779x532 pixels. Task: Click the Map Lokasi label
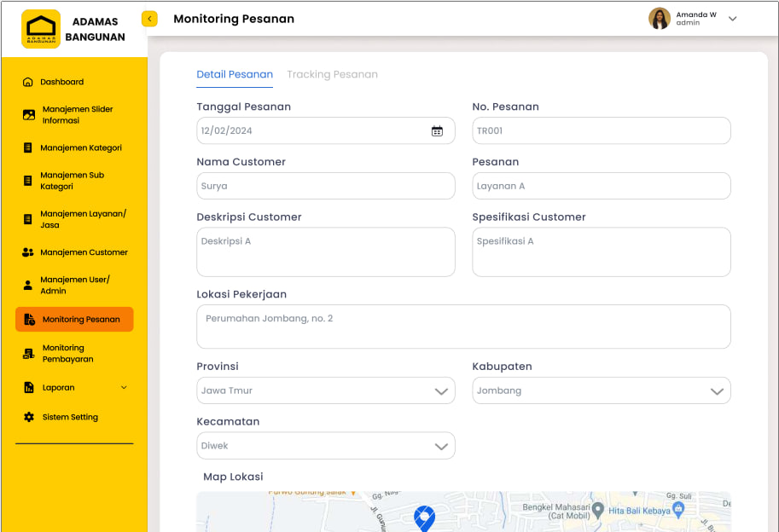coord(233,477)
